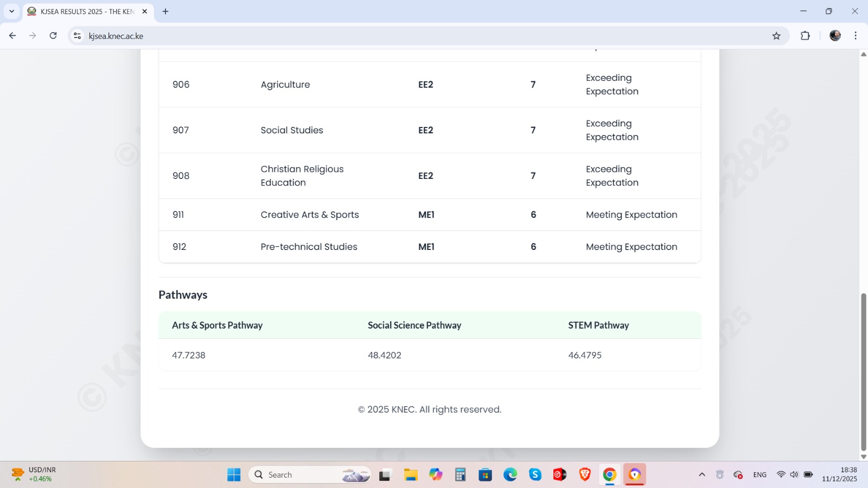Launch File Explorer from the taskbar
The width and height of the screenshot is (868, 488).
tap(410, 474)
